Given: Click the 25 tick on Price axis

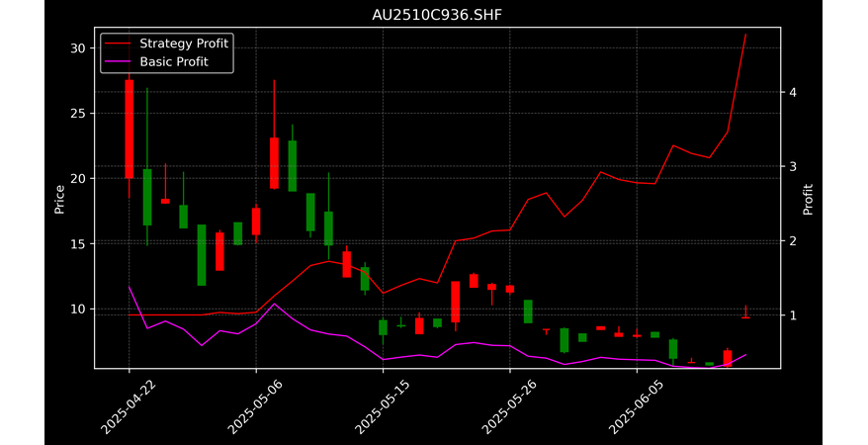Looking at the screenshot, I should coord(78,114).
